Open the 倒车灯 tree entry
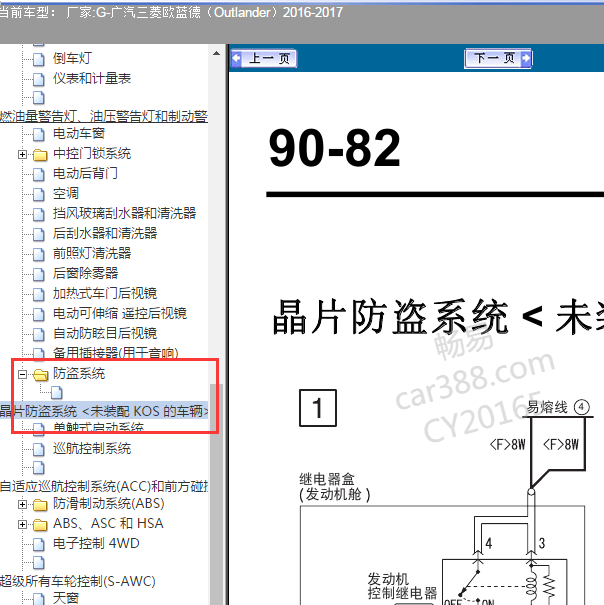Screen dimensions: 604x605 72,58
